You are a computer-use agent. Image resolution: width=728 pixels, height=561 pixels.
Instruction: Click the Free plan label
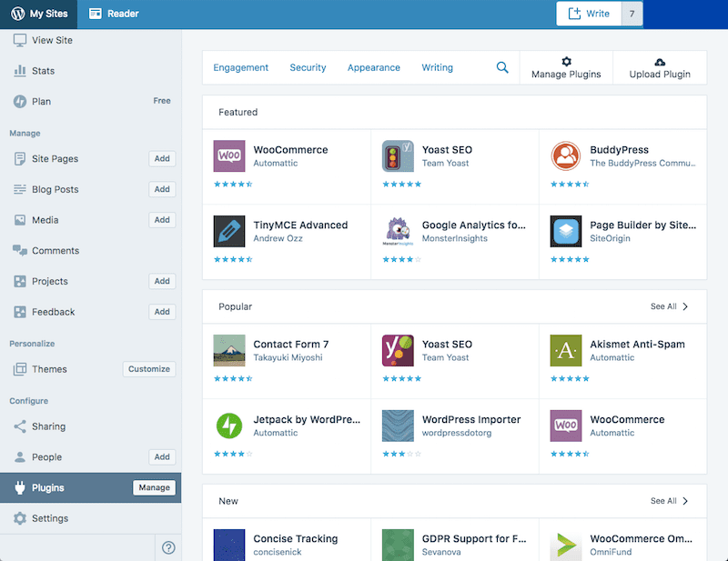[162, 101]
